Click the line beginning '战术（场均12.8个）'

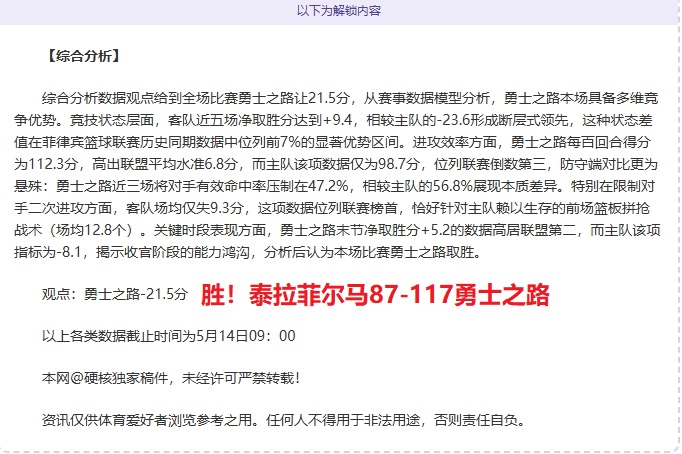pos(337,230)
